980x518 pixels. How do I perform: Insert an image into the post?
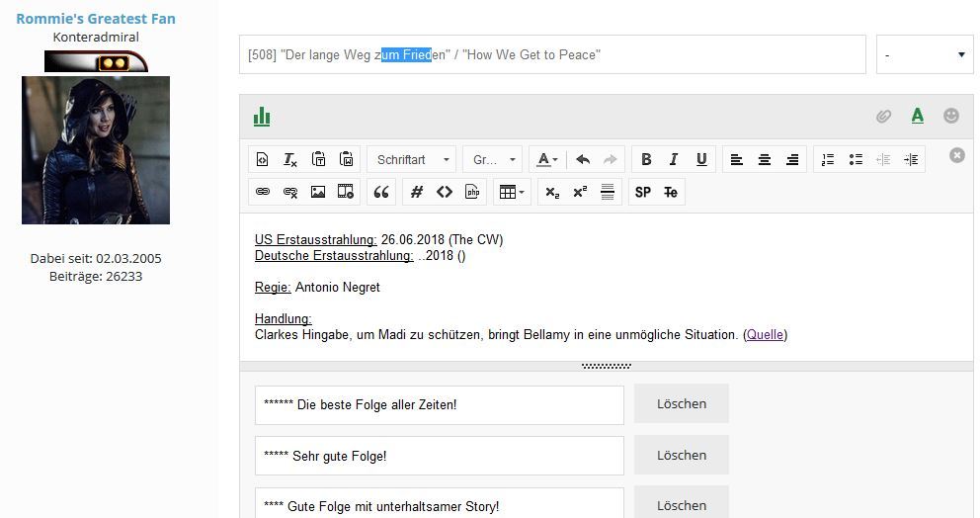coord(318,192)
